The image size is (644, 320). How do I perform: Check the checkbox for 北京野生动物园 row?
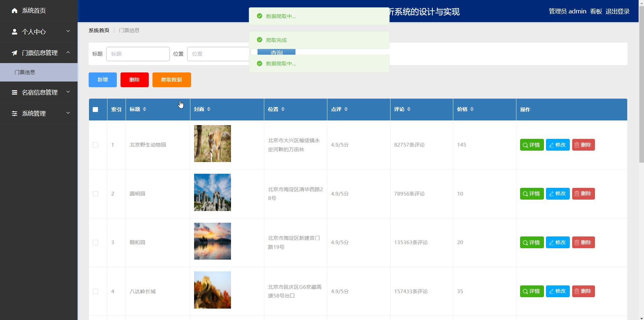[x=96, y=145]
